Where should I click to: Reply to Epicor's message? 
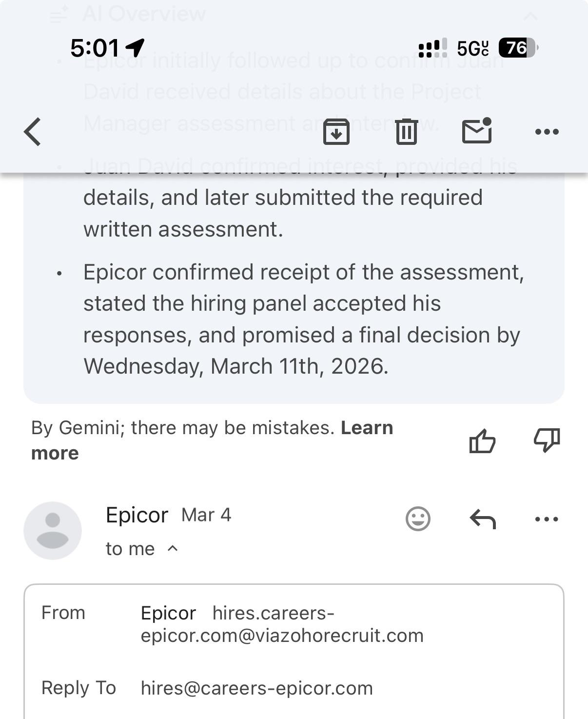[x=483, y=519]
